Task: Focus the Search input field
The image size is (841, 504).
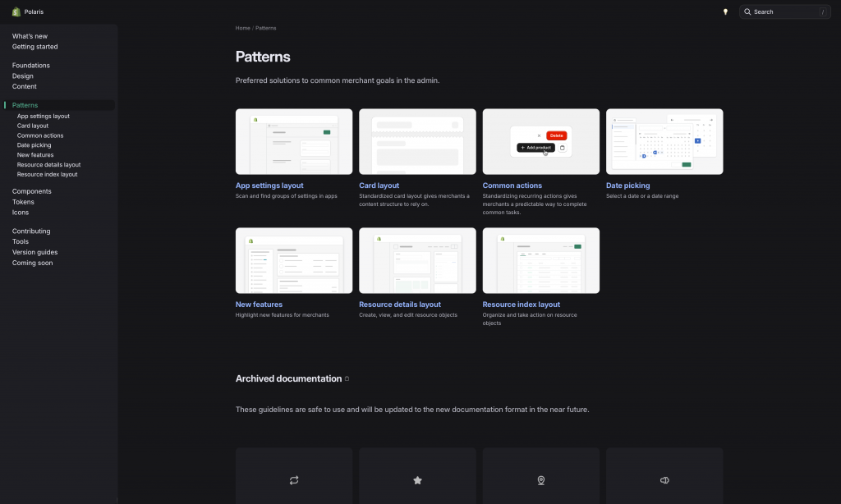Action: 784,11
